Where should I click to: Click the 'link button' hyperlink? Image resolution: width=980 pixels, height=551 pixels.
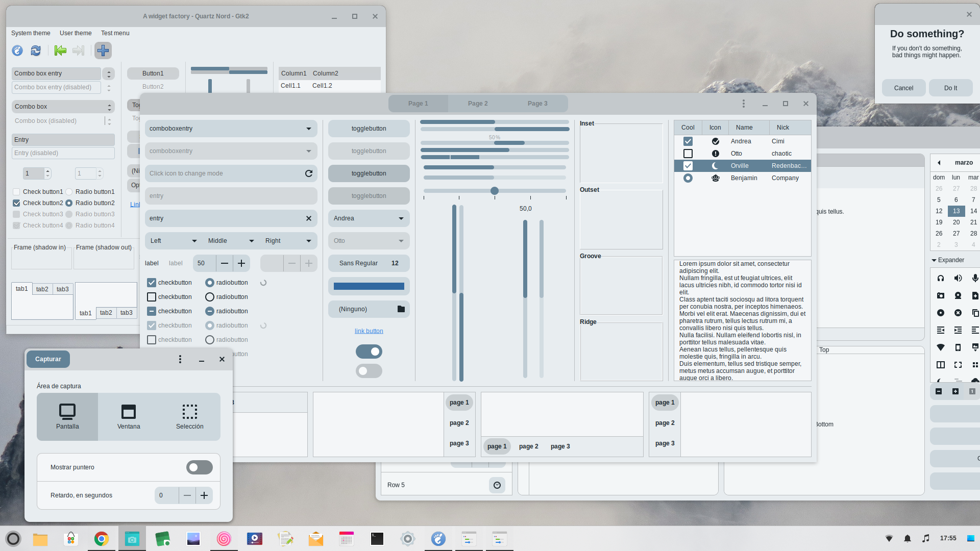[369, 331]
